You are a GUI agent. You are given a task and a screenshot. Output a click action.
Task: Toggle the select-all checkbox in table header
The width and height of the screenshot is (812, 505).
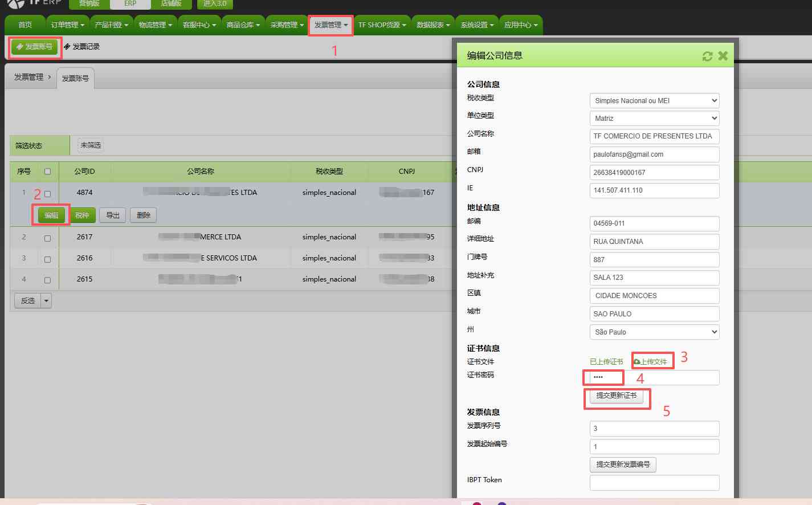pyautogui.click(x=47, y=170)
